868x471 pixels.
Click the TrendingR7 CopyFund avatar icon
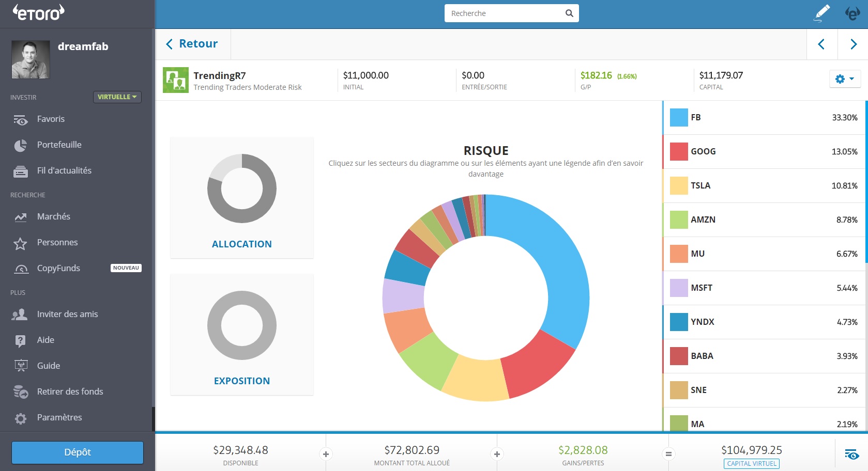tap(176, 80)
